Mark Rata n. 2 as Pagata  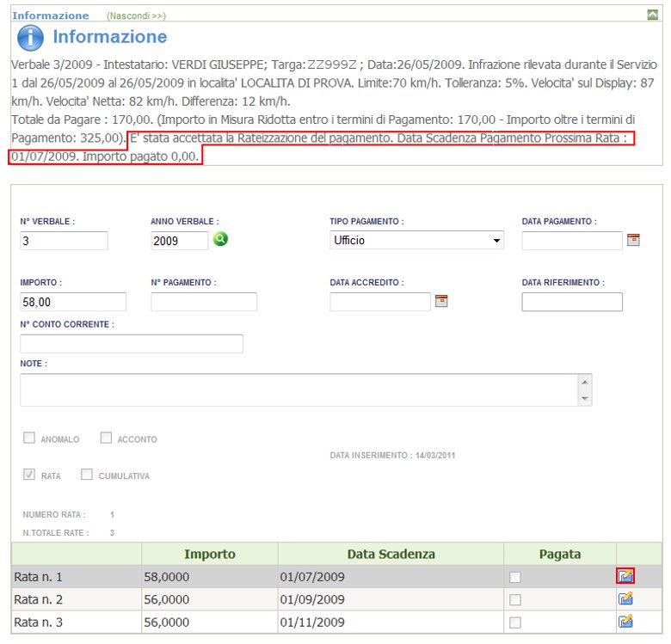tap(515, 600)
